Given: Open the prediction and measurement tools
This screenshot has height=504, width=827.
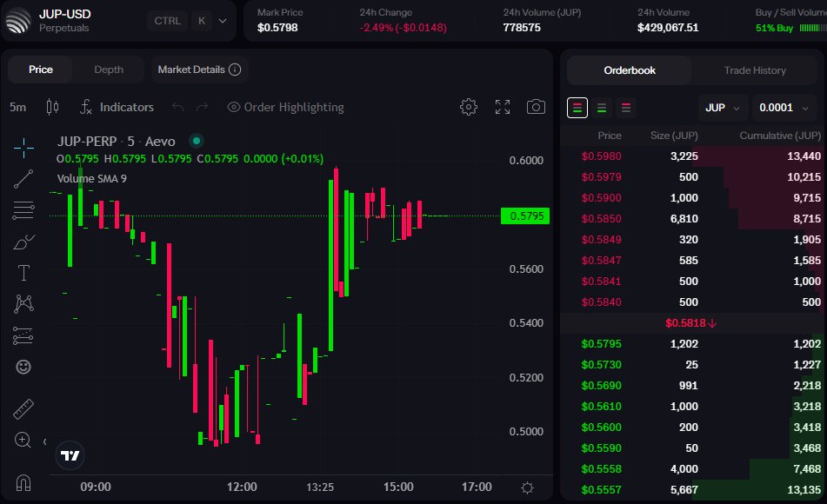Looking at the screenshot, I should (23, 335).
